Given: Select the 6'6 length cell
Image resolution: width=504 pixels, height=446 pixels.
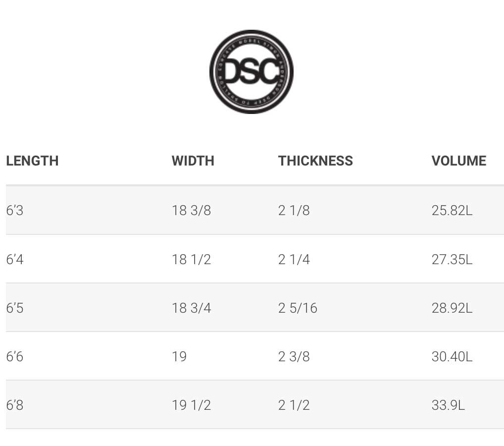Looking at the screenshot, I should tap(15, 356).
